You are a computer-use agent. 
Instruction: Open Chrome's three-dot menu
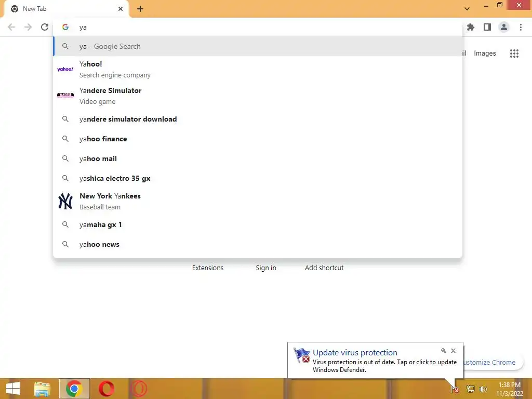coord(521,27)
